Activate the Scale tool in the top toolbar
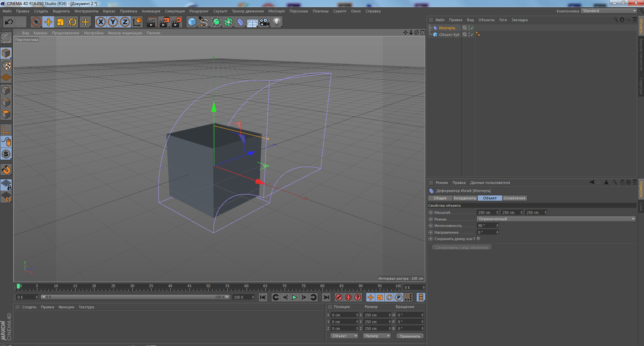 pos(60,22)
